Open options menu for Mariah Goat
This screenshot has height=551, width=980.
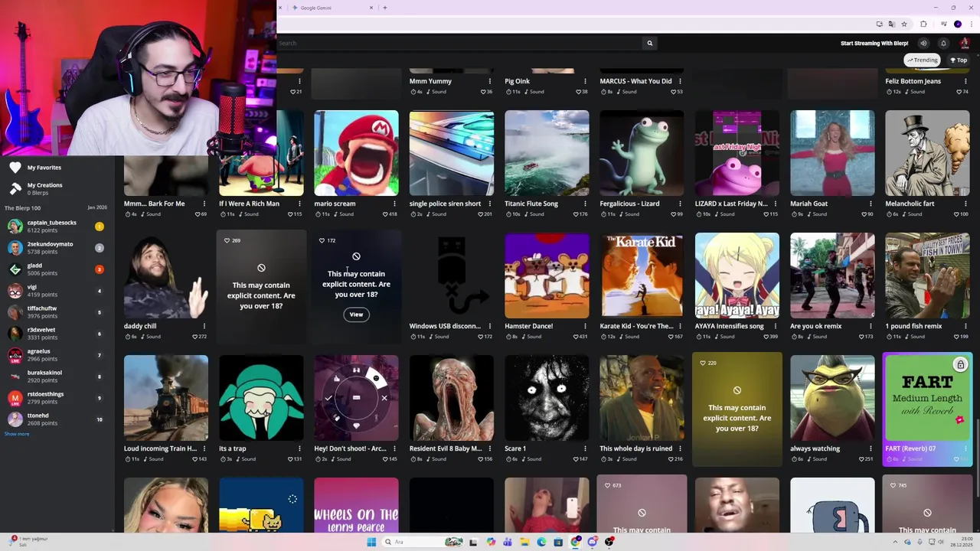[871, 204]
